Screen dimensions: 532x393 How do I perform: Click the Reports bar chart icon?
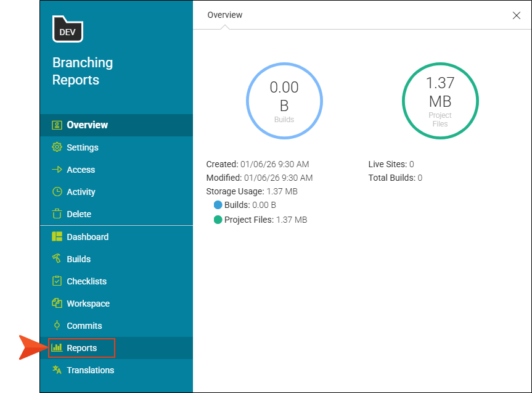57,348
